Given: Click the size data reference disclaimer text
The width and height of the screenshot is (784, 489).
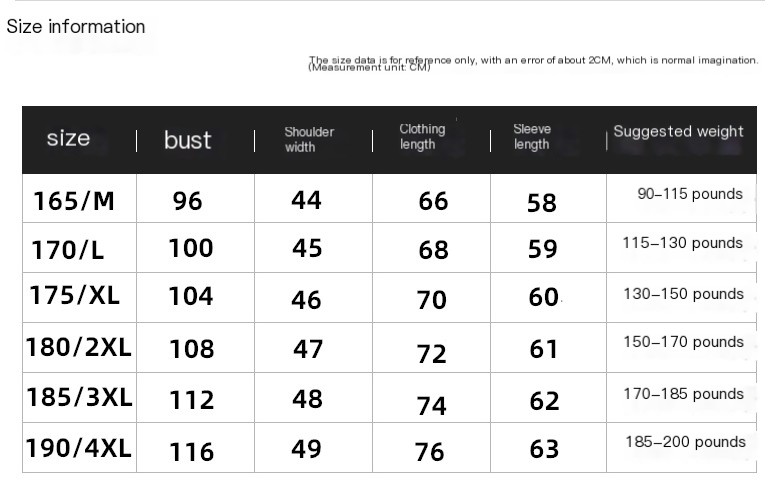Looking at the screenshot, I should 533,63.
